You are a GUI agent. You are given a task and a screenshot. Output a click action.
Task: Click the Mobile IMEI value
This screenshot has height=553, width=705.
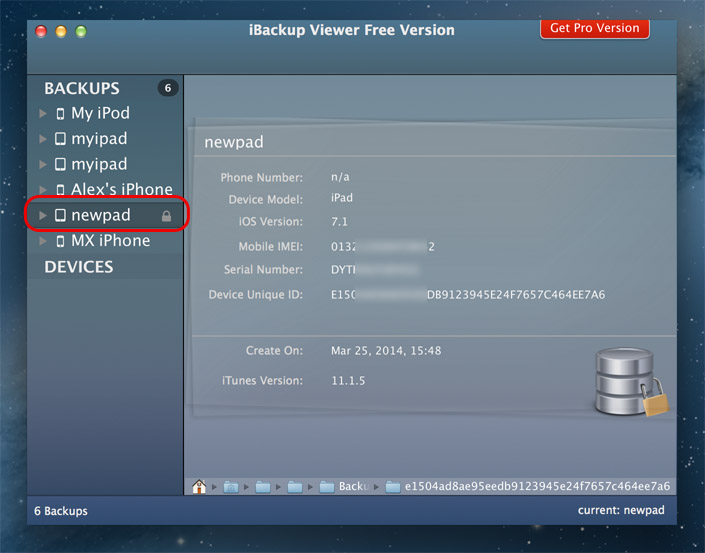(383, 246)
